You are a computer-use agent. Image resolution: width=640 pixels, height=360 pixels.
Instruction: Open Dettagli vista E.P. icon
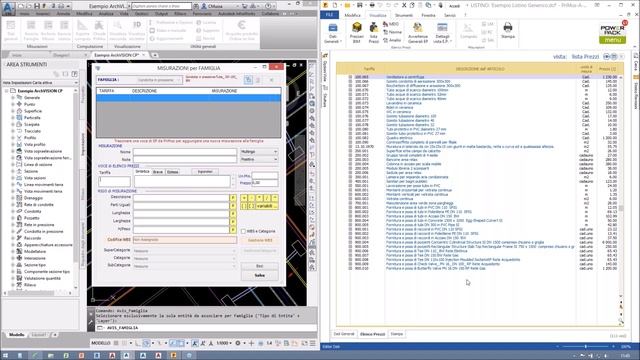point(442,32)
